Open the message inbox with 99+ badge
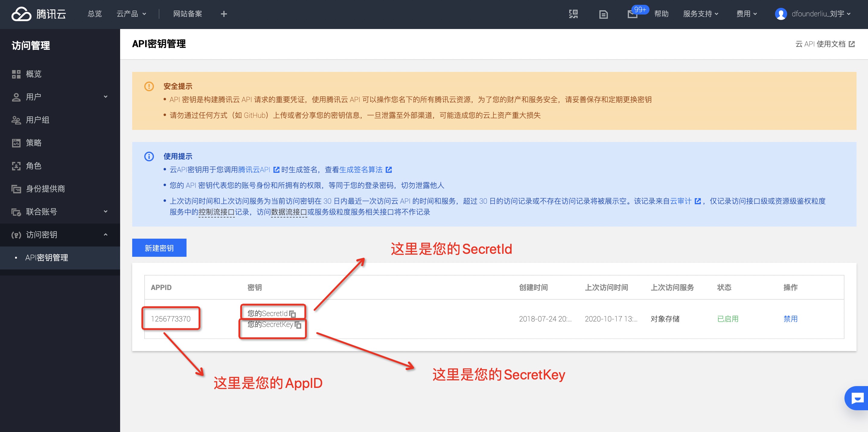868x432 pixels. coord(633,14)
